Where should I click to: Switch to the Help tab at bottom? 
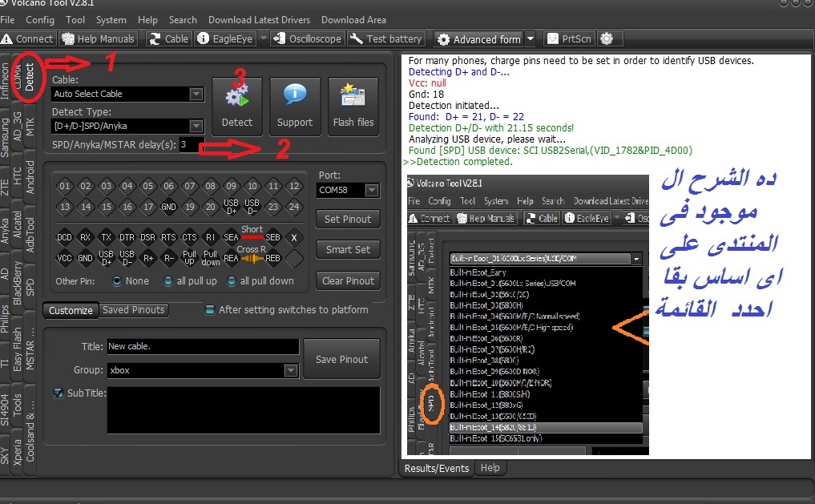pos(490,468)
